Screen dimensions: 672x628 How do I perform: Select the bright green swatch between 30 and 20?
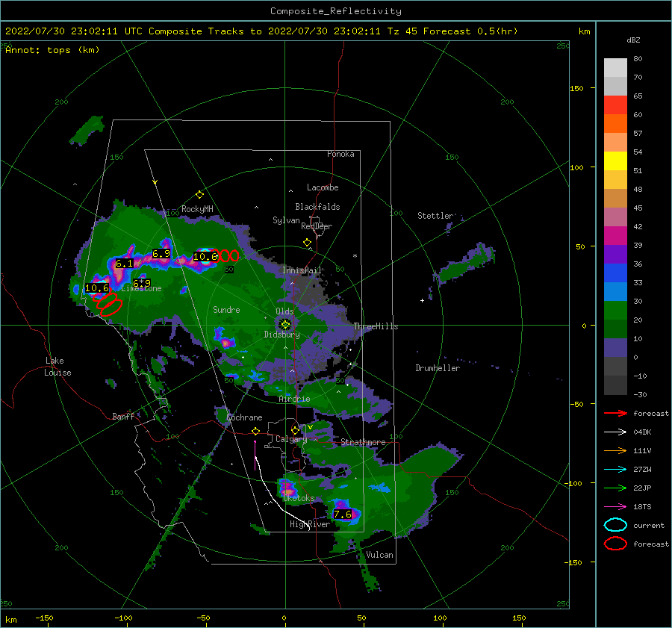click(615, 310)
